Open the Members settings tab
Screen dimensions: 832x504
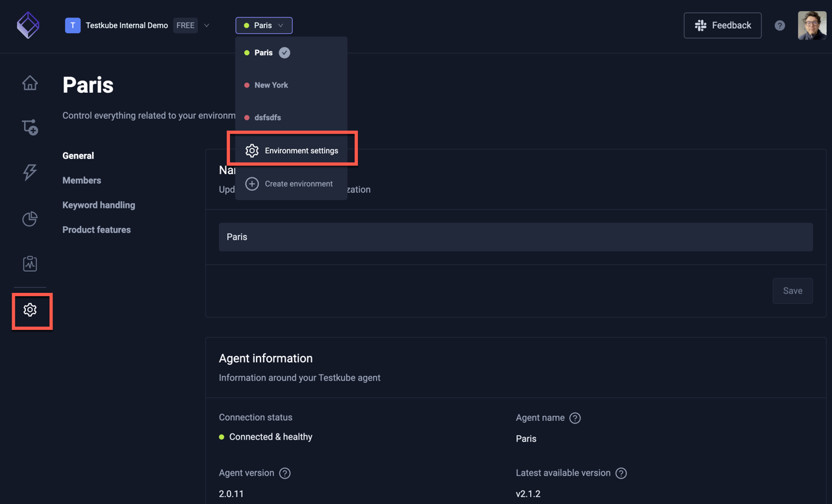(x=82, y=181)
